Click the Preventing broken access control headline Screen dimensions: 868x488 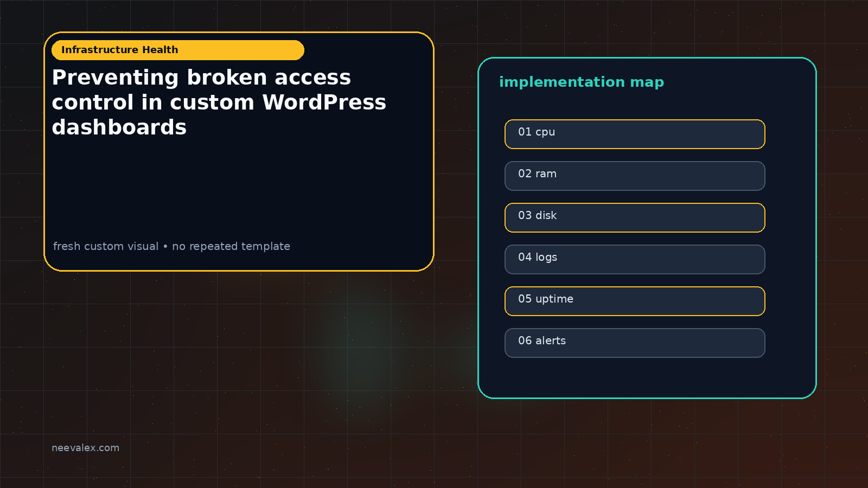point(219,102)
